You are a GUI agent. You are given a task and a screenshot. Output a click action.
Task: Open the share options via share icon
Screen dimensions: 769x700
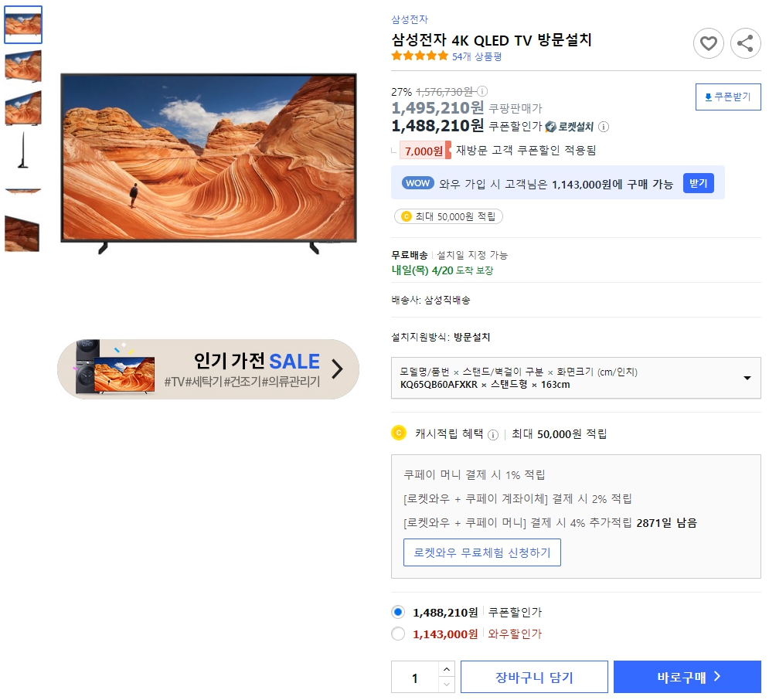745,43
